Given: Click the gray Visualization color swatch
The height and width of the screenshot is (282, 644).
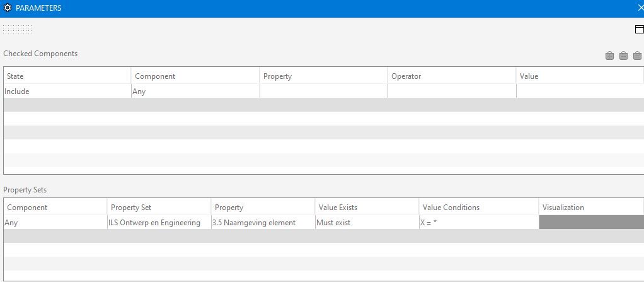Looking at the screenshot, I should tap(592, 223).
